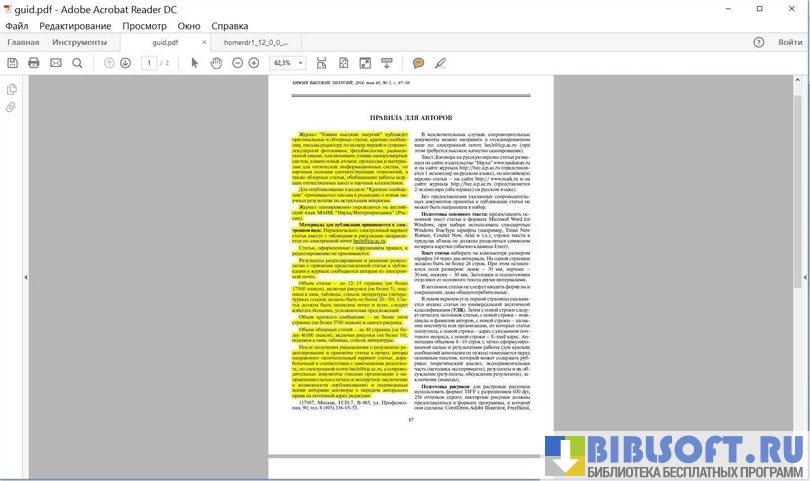Open the Просмотр menu
The height and width of the screenshot is (481, 810).
[144, 25]
